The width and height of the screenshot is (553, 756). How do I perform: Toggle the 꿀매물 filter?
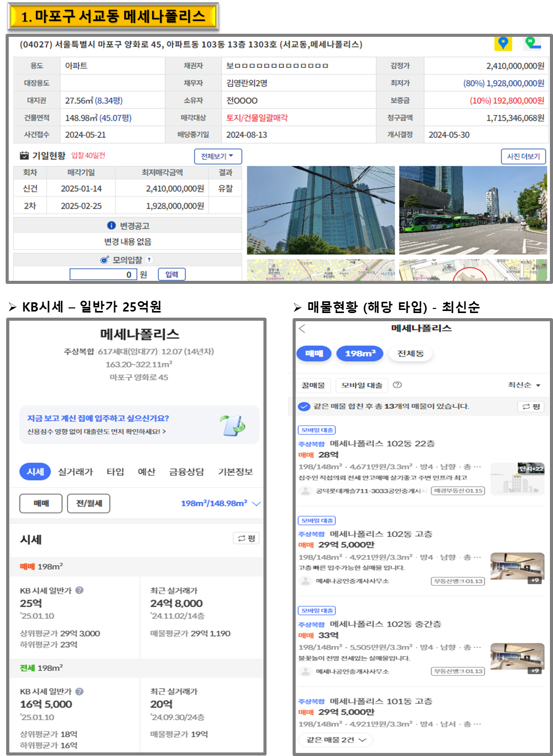313,385
